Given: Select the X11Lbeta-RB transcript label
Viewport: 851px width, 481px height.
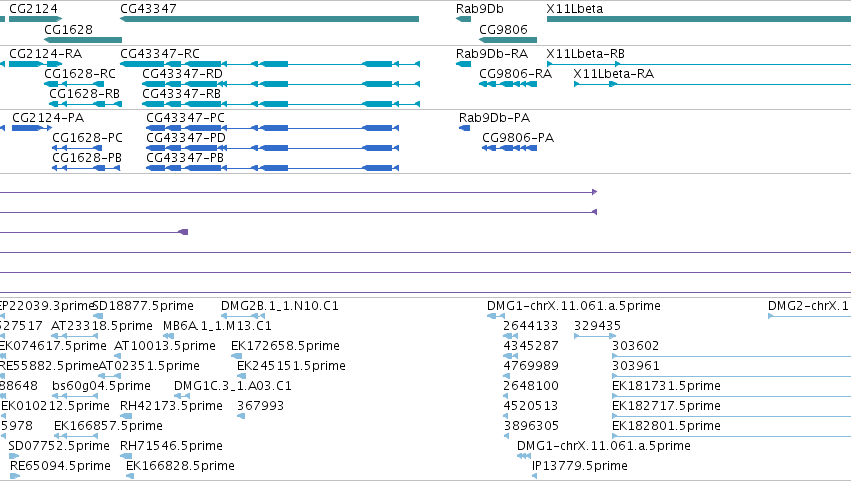Looking at the screenshot, I should coord(586,54).
